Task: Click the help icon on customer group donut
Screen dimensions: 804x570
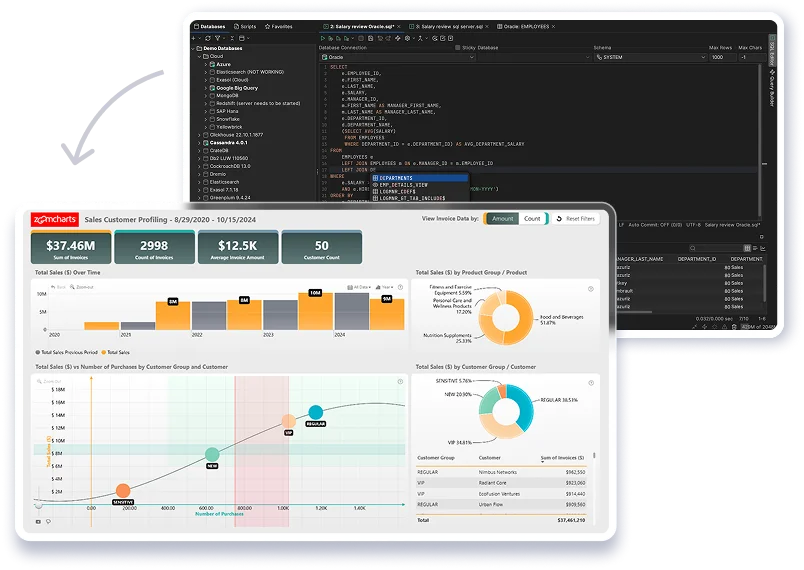Action: 591,383
